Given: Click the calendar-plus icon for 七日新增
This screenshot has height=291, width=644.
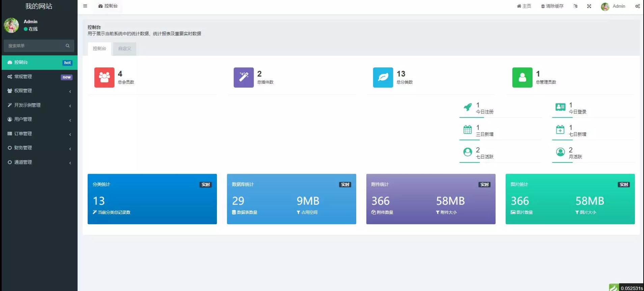Looking at the screenshot, I should pos(560,129).
